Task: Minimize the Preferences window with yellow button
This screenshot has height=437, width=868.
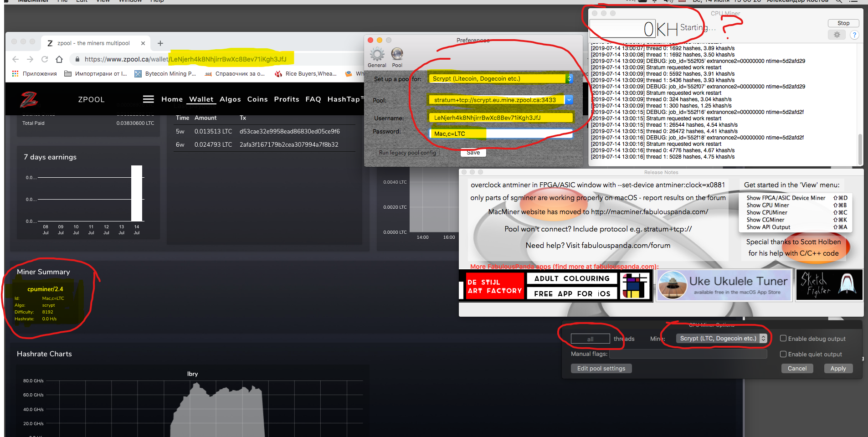Action: (380, 41)
